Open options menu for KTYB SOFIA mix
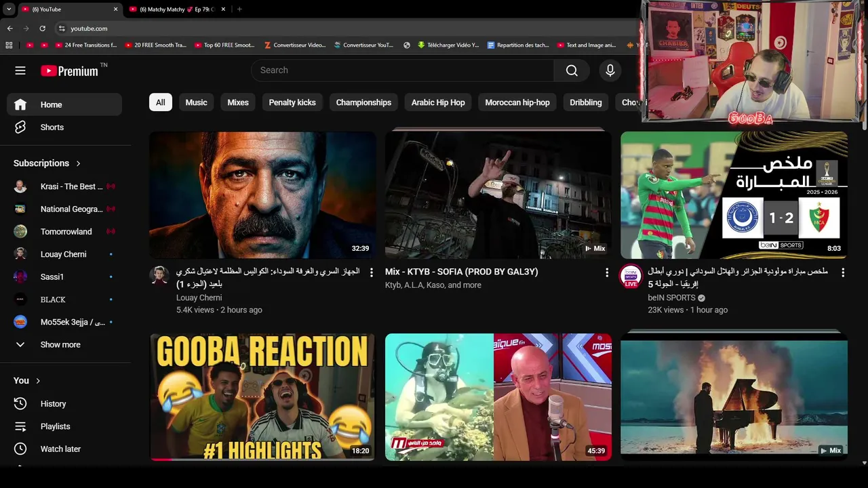This screenshot has width=868, height=488. (607, 272)
